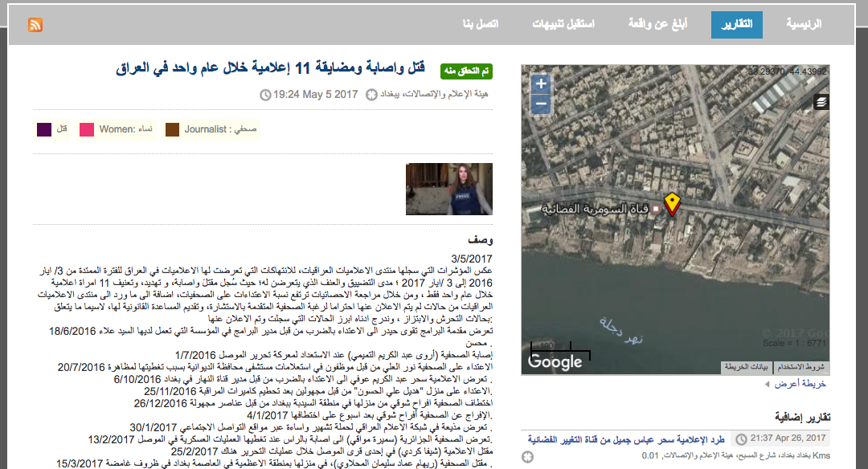Viewport: 868px width, 469px height.
Task: Select استقبل تنبيهات in navigation bar
Action: [563, 24]
